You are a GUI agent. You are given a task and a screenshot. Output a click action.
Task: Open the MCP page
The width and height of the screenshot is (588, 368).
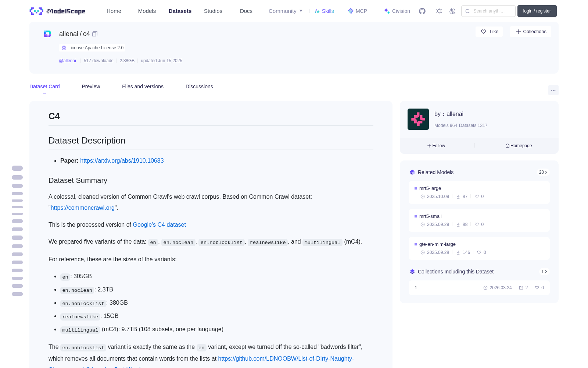tap(358, 11)
